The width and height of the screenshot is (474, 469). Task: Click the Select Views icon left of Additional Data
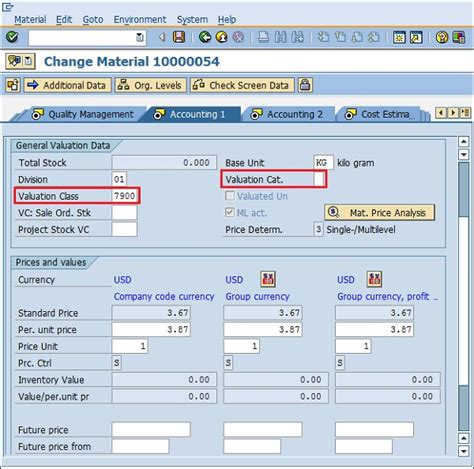coord(13,85)
